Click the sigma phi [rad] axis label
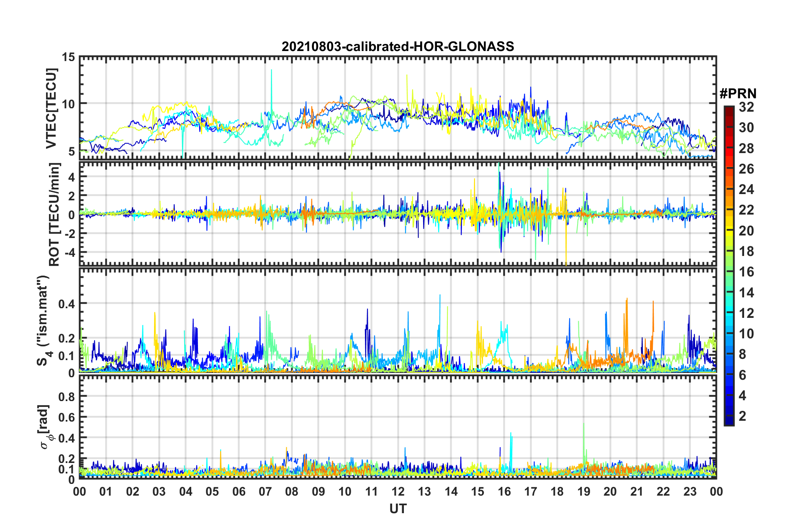The width and height of the screenshot is (796, 532). click(x=45, y=427)
